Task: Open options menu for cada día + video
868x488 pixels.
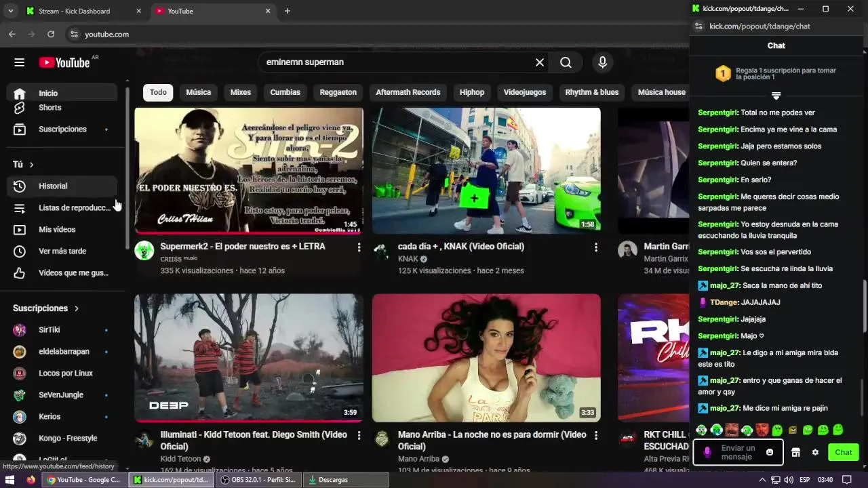Action: click(x=596, y=247)
